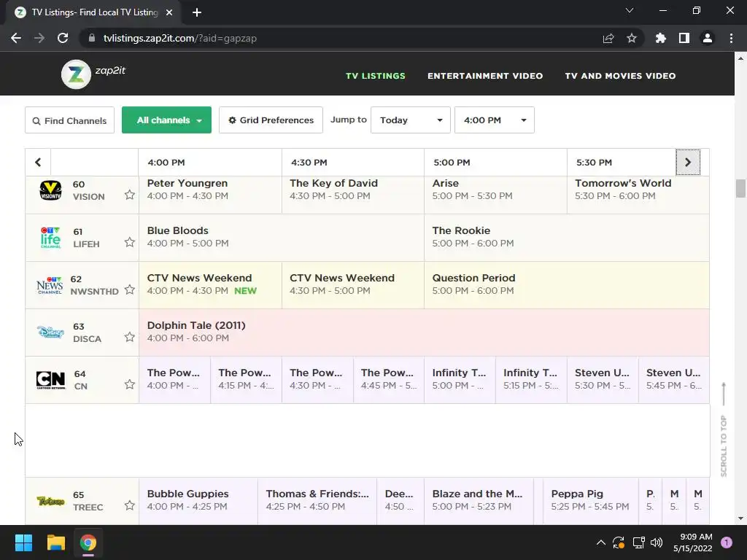Select ENTERTAINMENT VIDEO nav item
Image resolution: width=747 pixels, height=560 pixels.
485,76
